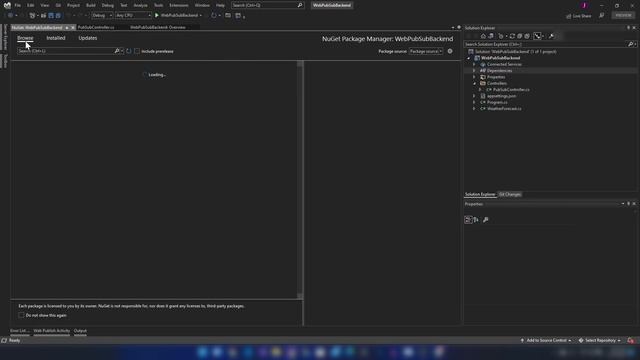This screenshot has width=640, height=360.
Task: Expand the Connected Services node
Action: [474, 64]
